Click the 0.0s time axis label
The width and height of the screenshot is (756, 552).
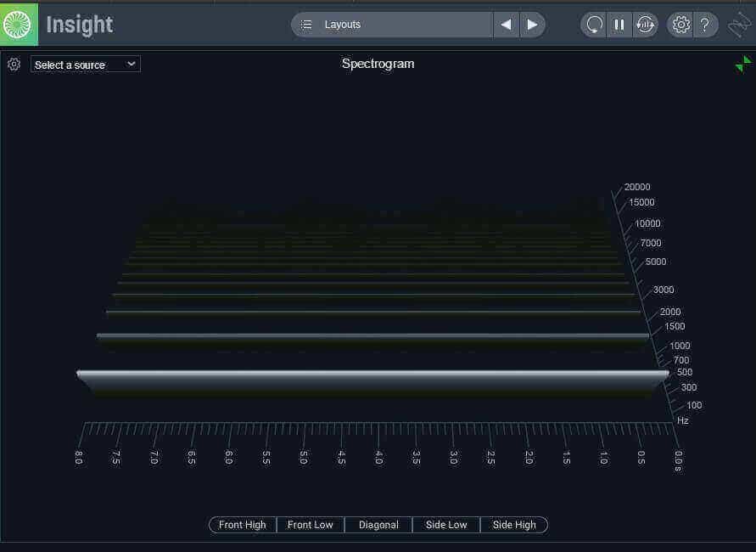[x=679, y=461]
